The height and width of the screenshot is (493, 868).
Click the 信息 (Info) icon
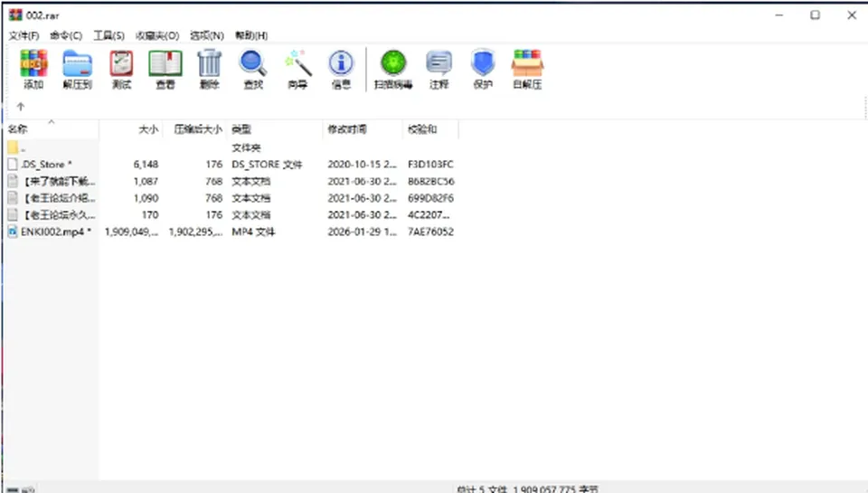point(341,63)
